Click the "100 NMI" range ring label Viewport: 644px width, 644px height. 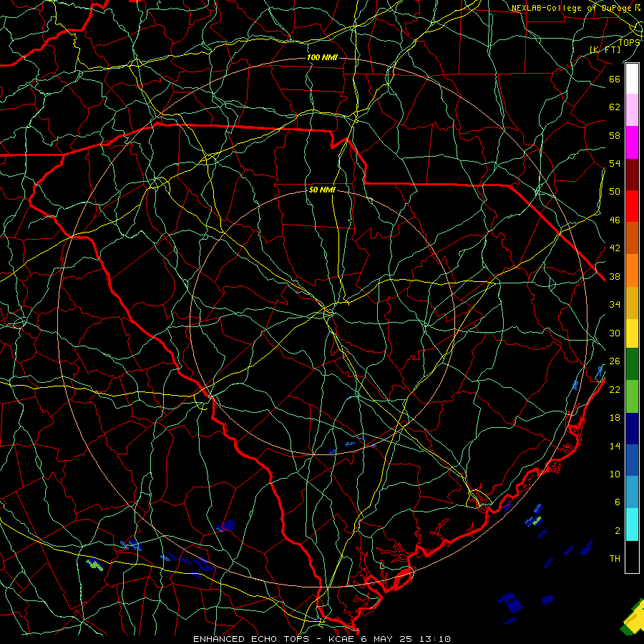point(322,57)
